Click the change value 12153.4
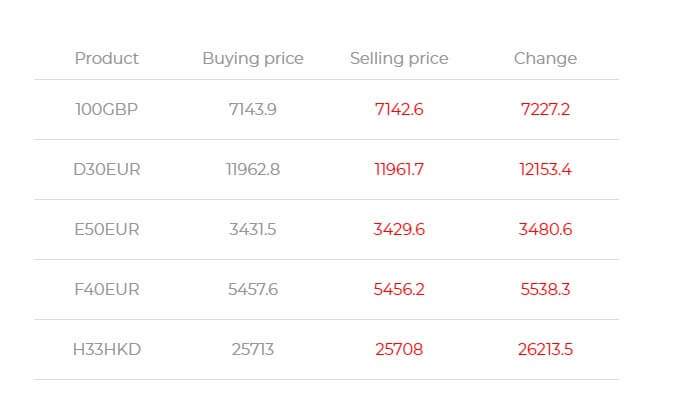 (x=545, y=169)
